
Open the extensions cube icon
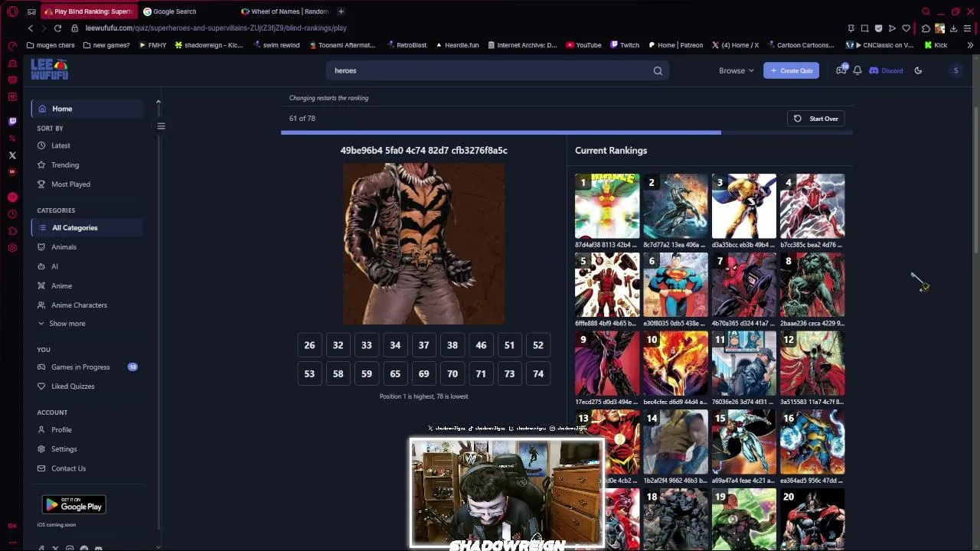point(926,28)
